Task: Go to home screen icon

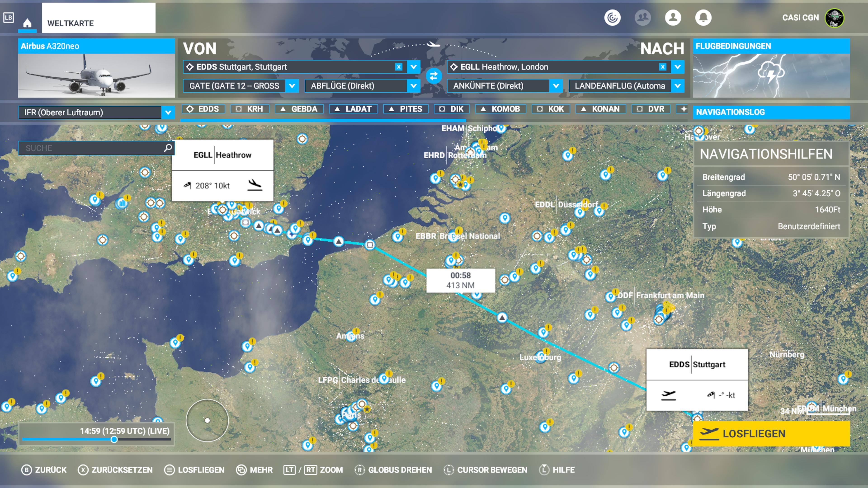Action: (27, 23)
